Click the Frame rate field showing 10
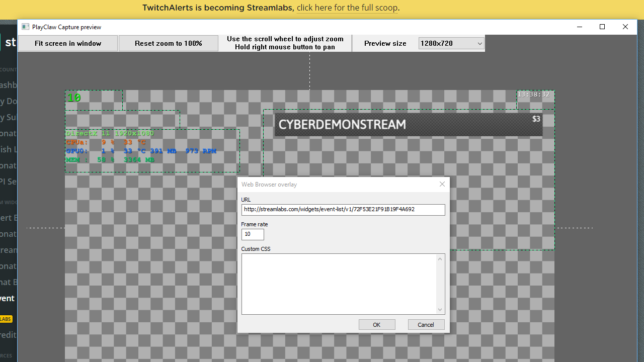 252,234
